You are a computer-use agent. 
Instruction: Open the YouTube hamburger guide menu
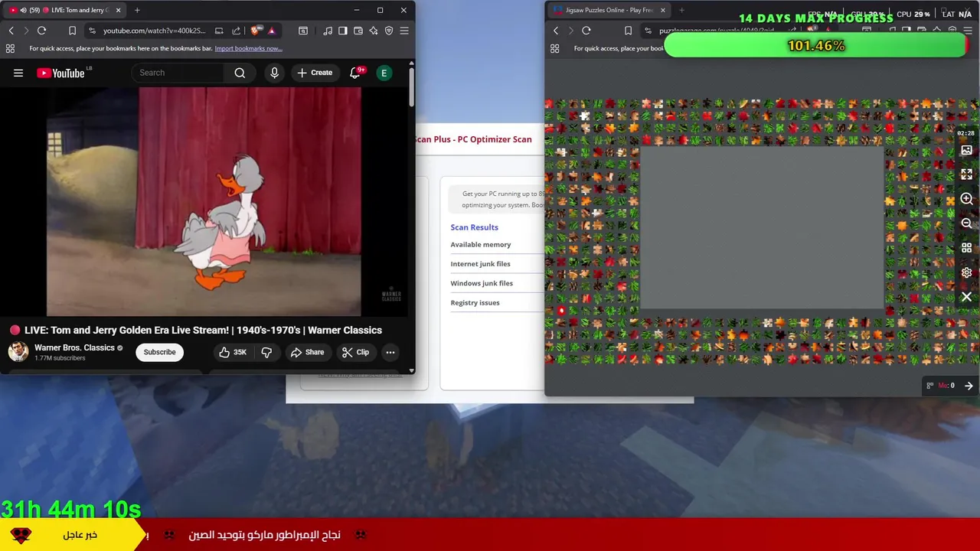pyautogui.click(x=18, y=73)
